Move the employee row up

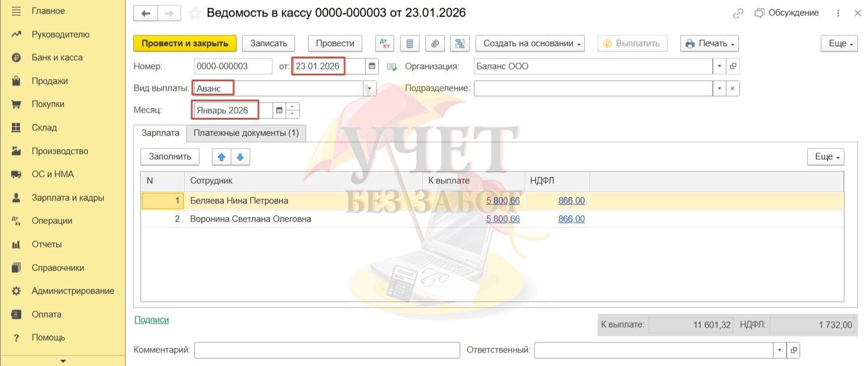221,157
